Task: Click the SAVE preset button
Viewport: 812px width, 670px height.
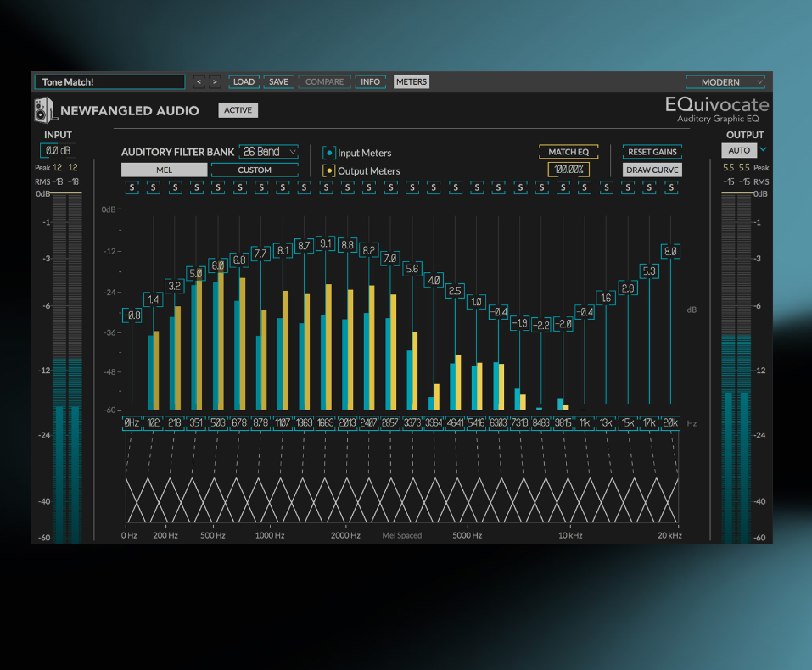Action: [278, 81]
